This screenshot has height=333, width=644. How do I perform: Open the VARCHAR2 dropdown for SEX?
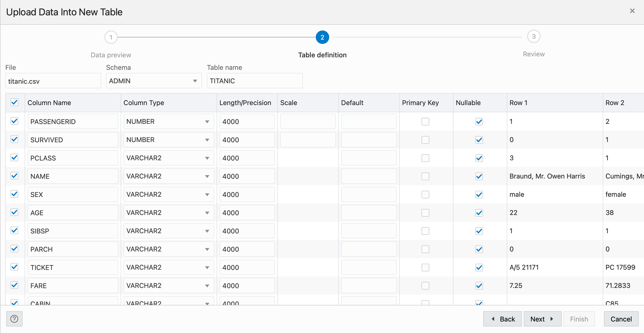point(207,194)
